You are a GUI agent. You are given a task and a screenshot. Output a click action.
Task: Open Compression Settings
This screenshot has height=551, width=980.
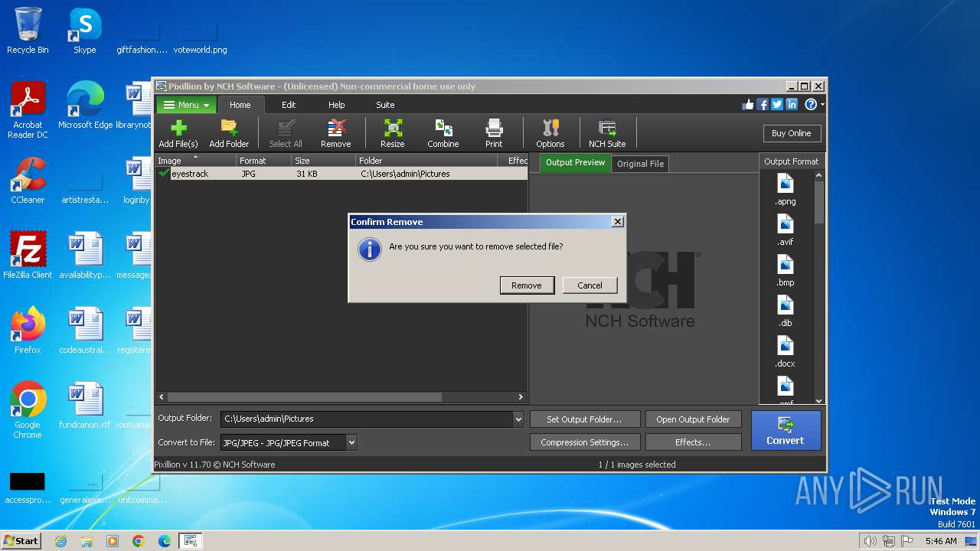coord(584,442)
